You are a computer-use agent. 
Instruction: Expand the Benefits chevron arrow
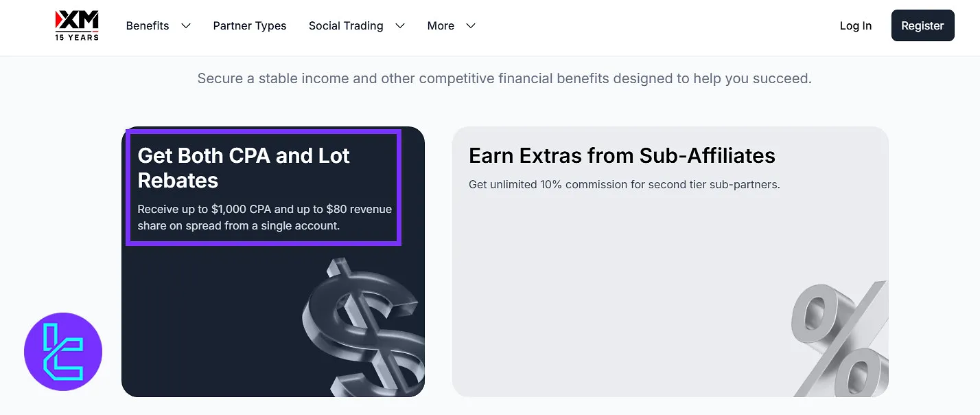coord(186,26)
